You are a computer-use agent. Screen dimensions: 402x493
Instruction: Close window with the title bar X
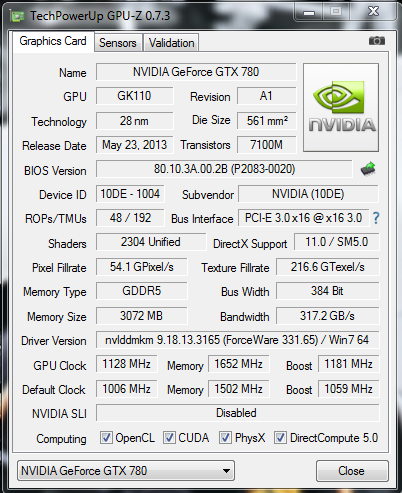[373, 12]
